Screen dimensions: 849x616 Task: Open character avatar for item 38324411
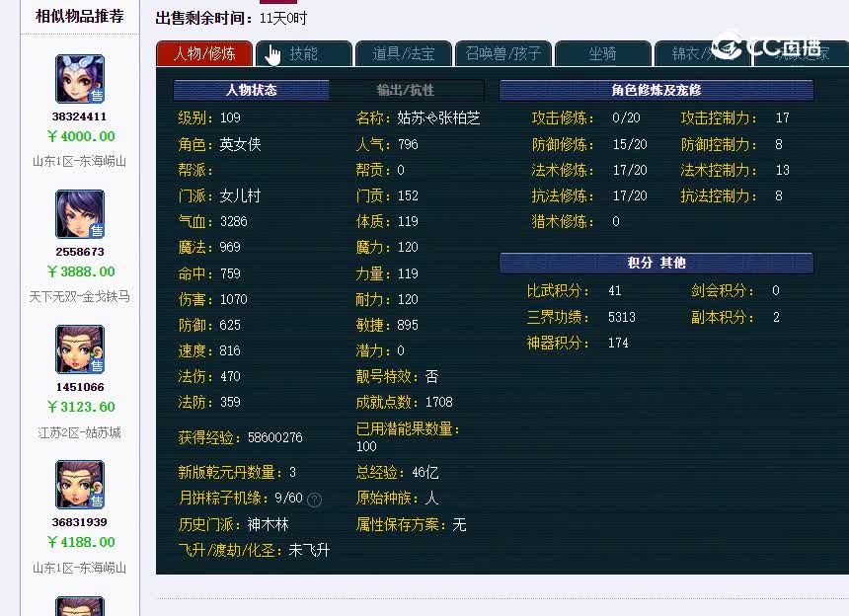tap(80, 79)
